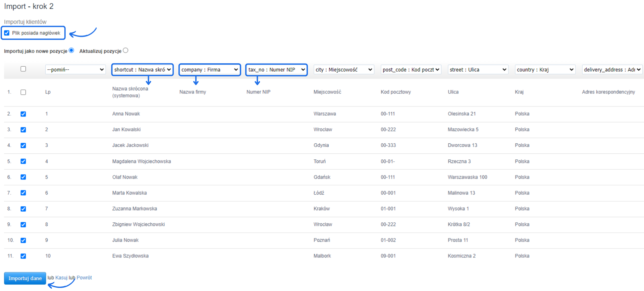The width and height of the screenshot is (644, 291).
Task: Click the 'Ewa Szydłowska' name cell
Action: click(x=130, y=256)
